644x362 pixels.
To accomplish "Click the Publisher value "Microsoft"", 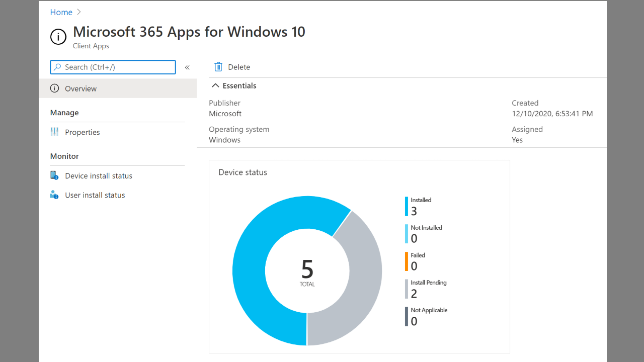I will (225, 114).
